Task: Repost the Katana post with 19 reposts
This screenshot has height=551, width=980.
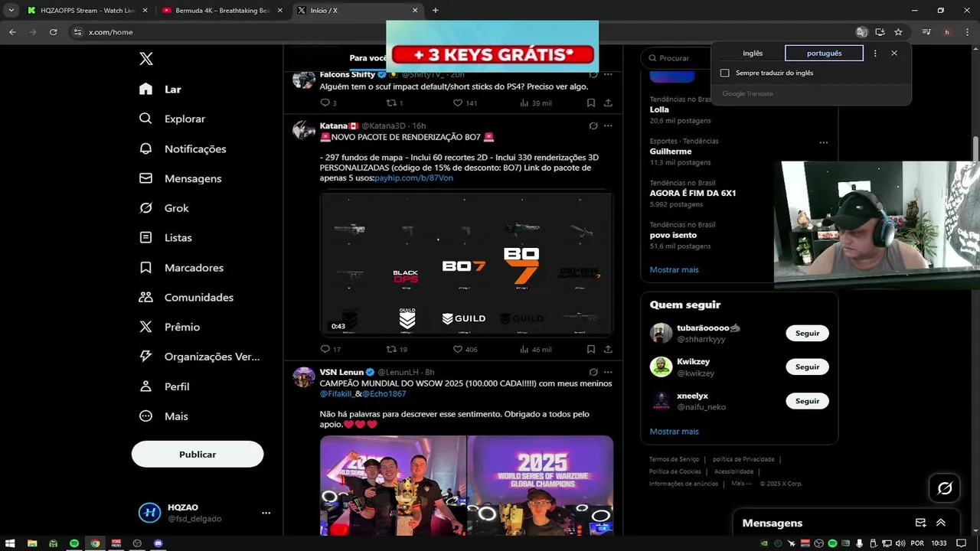Action: point(391,349)
